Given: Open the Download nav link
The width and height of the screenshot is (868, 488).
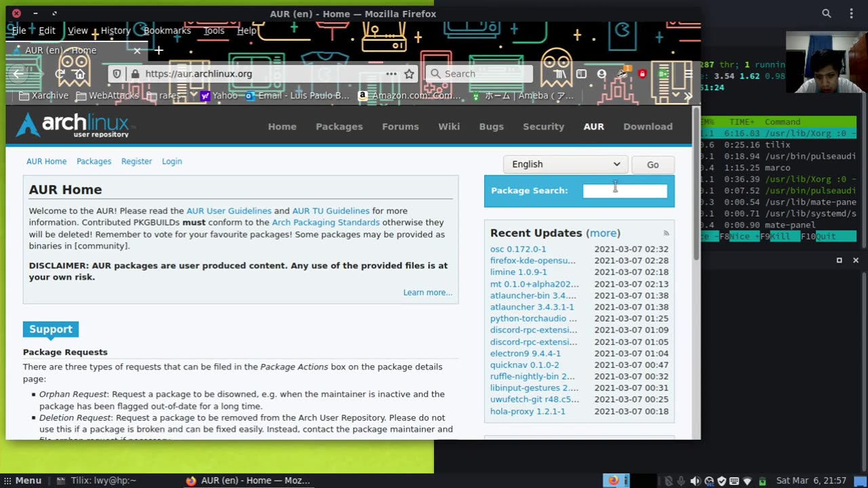Looking at the screenshot, I should click(648, 127).
